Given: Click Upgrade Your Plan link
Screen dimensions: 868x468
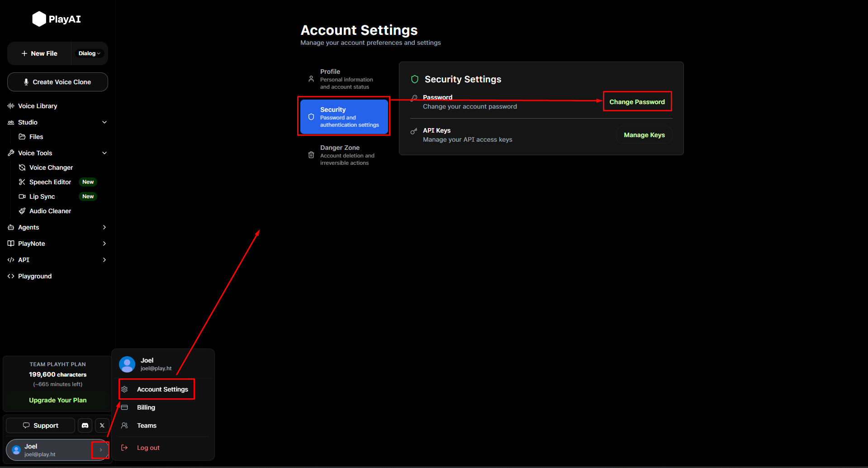Looking at the screenshot, I should click(x=58, y=400).
